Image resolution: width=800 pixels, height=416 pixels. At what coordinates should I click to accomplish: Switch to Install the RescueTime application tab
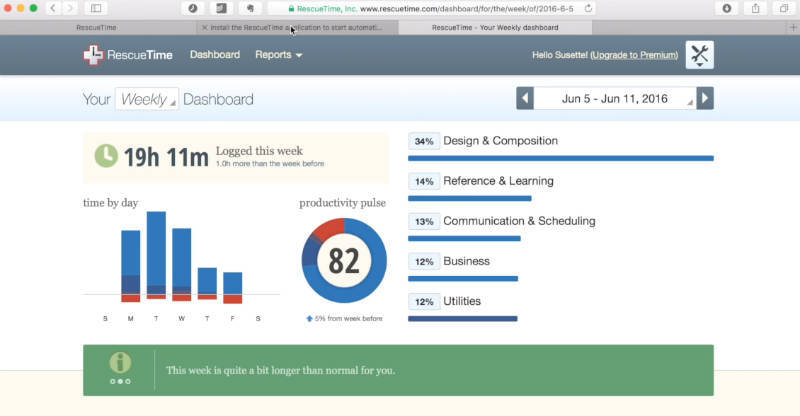[296, 28]
